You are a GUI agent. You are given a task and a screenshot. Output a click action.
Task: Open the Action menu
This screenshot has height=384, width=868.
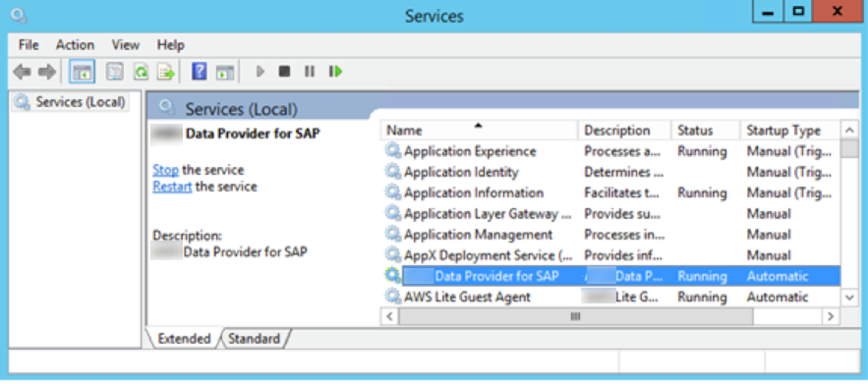click(75, 45)
